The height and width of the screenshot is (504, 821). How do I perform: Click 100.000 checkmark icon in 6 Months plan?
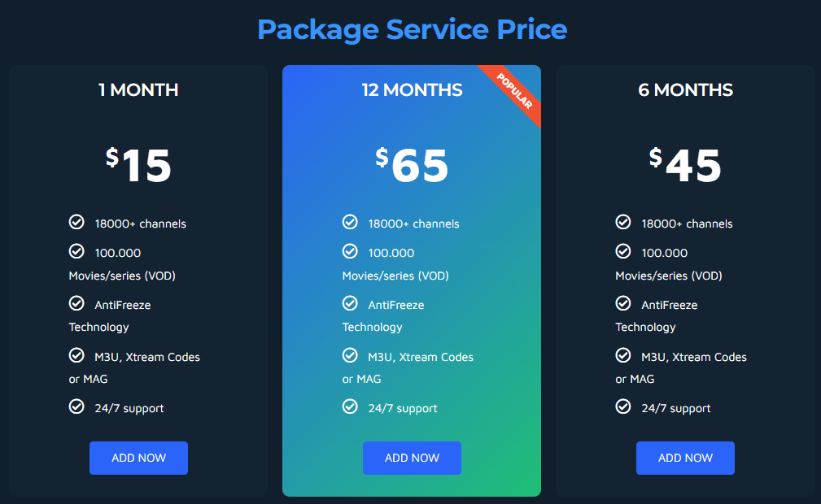(623, 251)
